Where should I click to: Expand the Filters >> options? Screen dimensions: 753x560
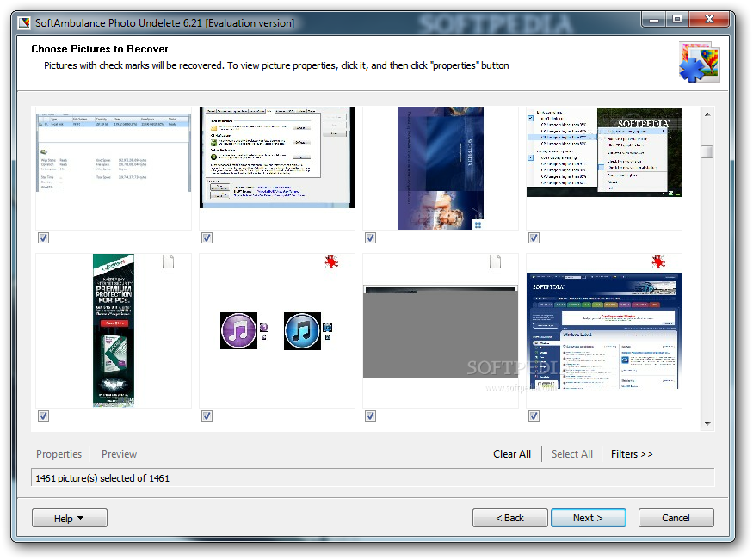632,454
